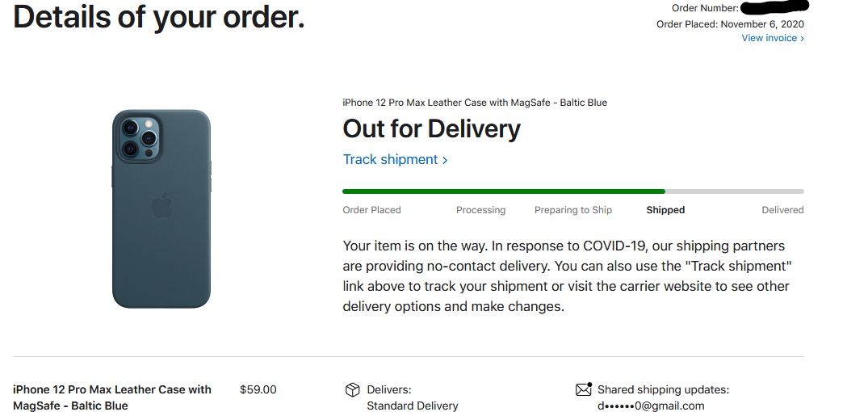Select the Preparing to Ship progress step
Image resolution: width=868 pixels, height=412 pixels.
pos(573,210)
